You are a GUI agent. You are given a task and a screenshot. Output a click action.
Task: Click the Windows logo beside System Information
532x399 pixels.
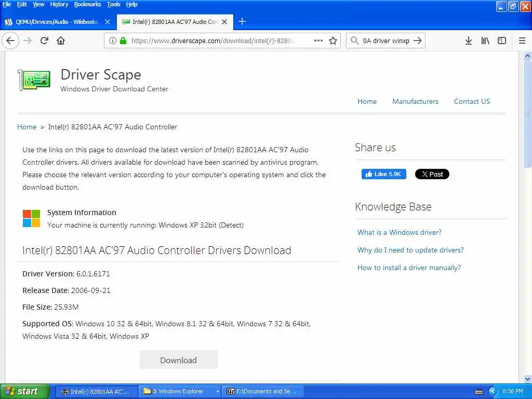click(x=31, y=218)
